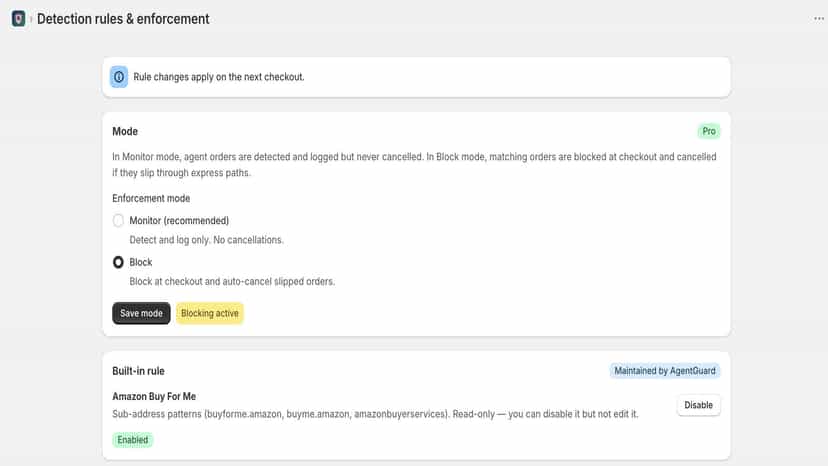
Task: Click the info icon in the banner
Action: click(119, 77)
